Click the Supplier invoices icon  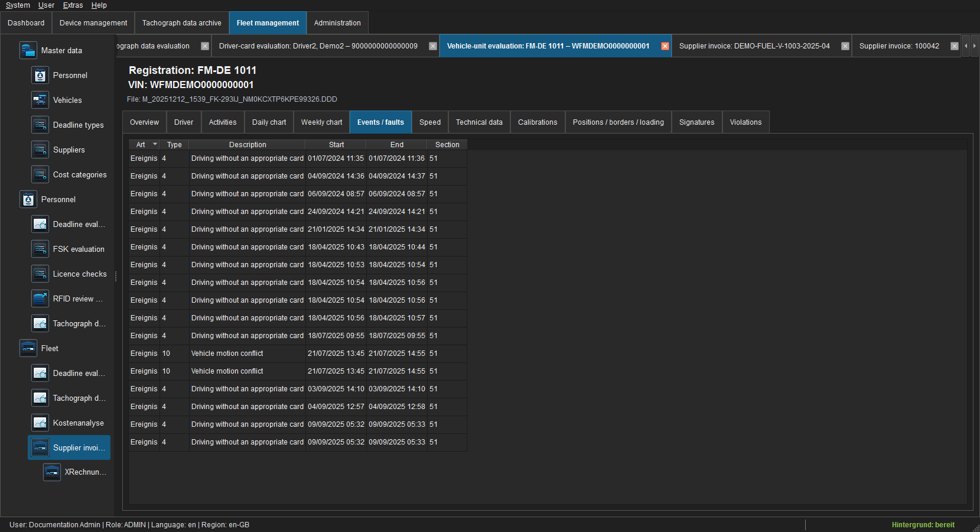(40, 447)
